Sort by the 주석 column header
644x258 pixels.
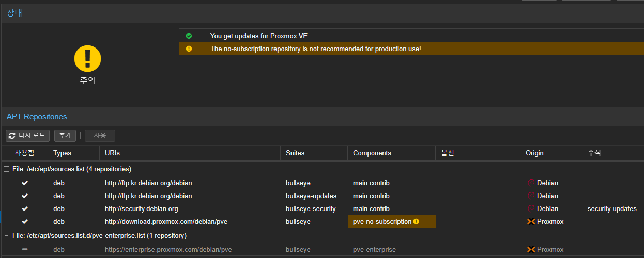coord(613,153)
